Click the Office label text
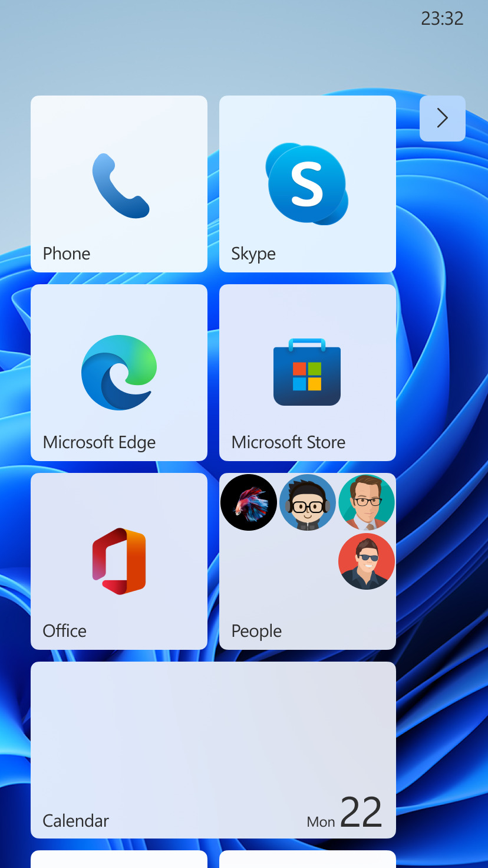 click(x=65, y=631)
